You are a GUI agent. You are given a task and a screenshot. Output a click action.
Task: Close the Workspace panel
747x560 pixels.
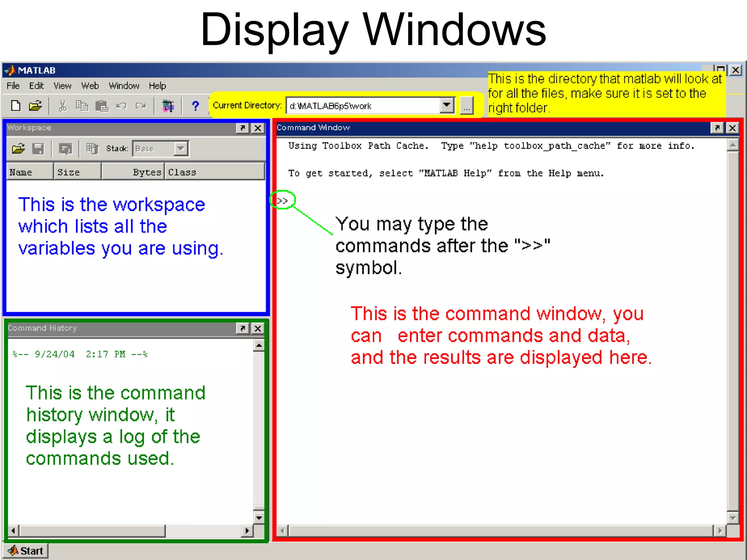click(x=258, y=128)
